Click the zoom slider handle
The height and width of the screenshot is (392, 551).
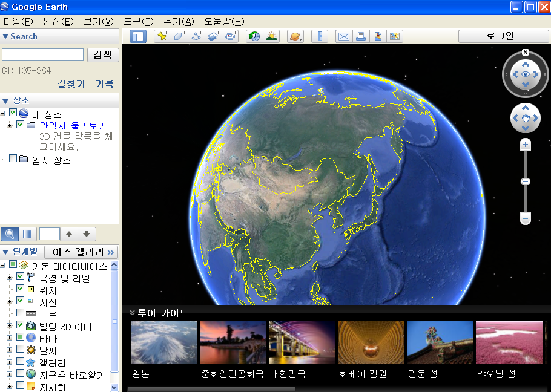[526, 181]
